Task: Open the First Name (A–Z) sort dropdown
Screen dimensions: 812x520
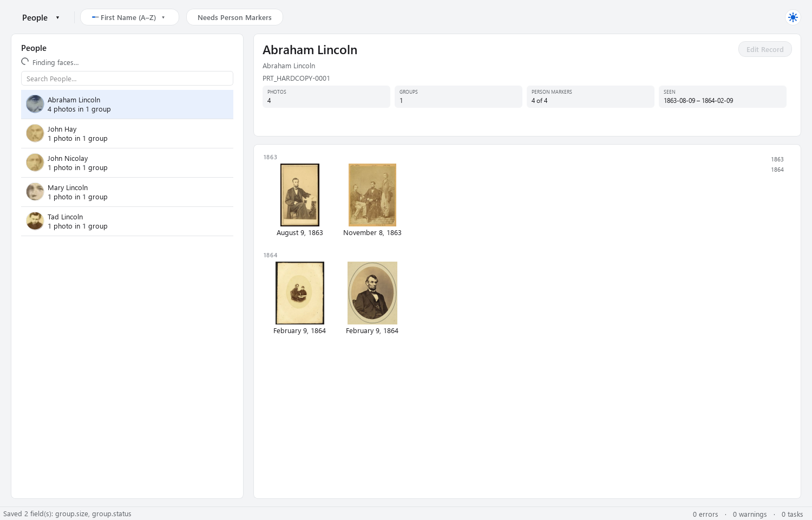Action: click(129, 17)
